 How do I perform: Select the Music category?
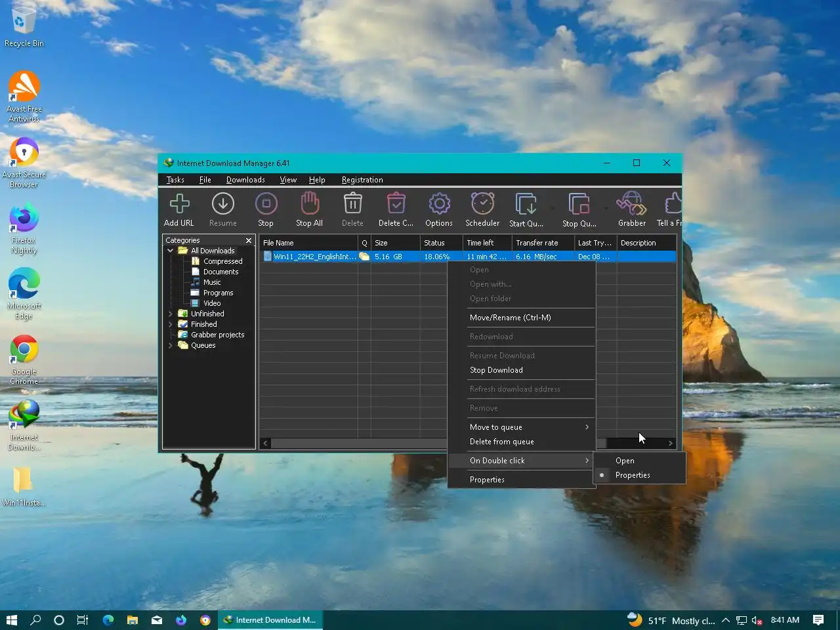click(x=205, y=282)
